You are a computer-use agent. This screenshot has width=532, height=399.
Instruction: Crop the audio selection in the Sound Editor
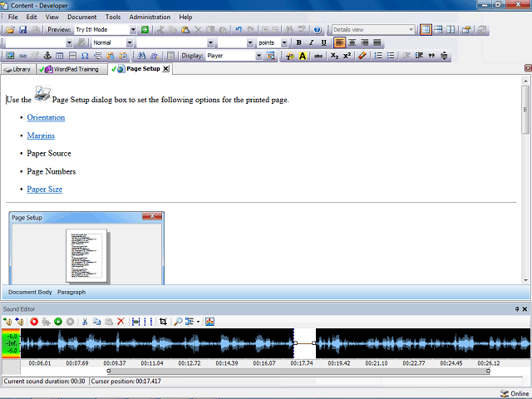163,322
